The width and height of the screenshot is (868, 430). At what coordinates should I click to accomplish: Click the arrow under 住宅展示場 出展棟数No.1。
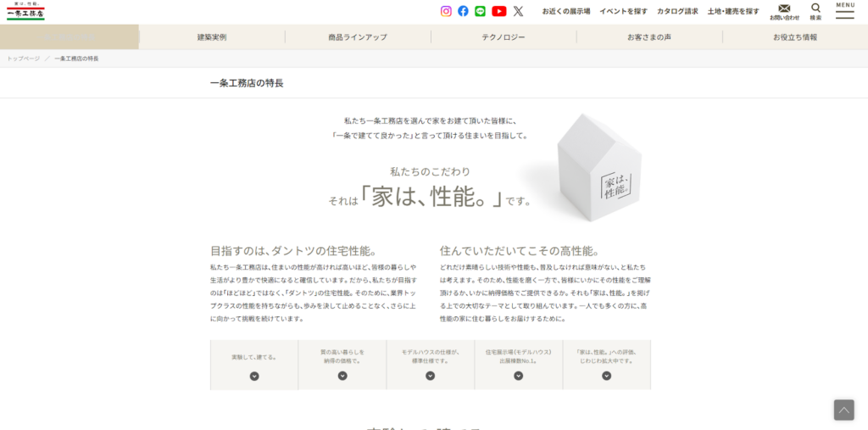click(518, 376)
